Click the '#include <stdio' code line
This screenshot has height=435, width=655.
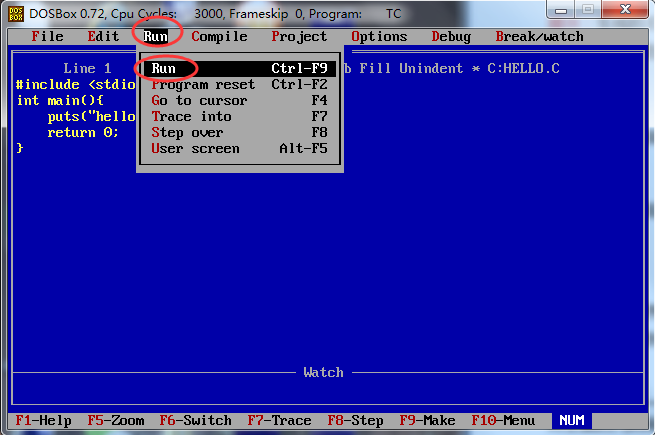(75, 84)
